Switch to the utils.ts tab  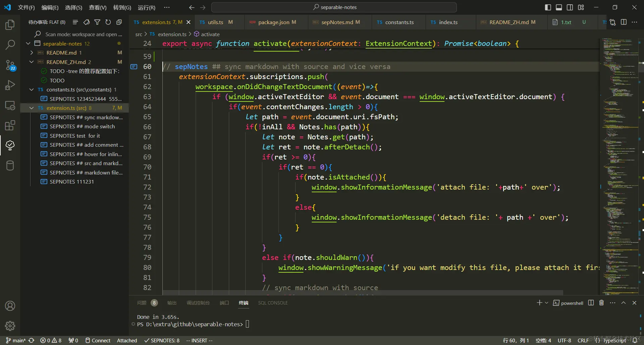tap(220, 22)
